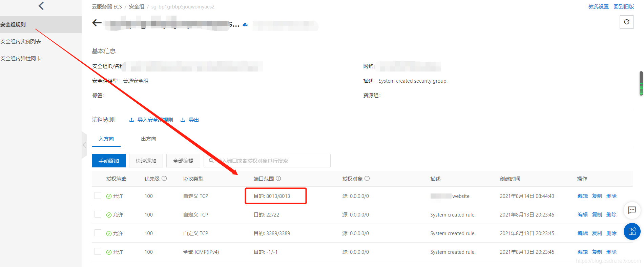Screen dimensions: 644x267
Task: Click 编辑 for the 8013/8013 rule
Action: tap(583, 196)
